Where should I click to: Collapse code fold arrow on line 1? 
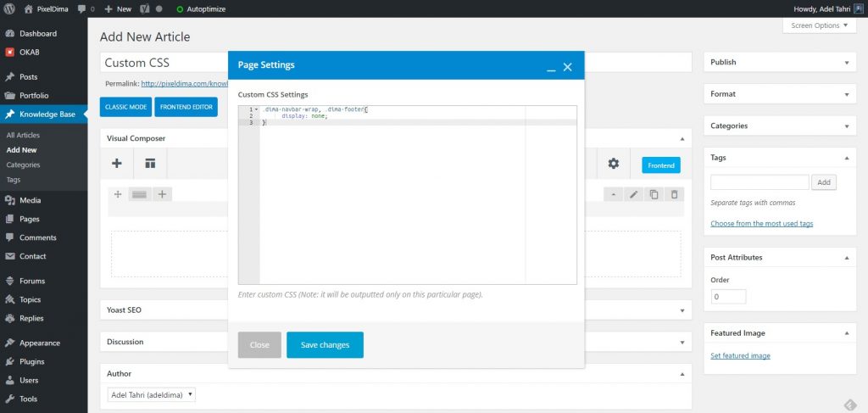[256, 109]
